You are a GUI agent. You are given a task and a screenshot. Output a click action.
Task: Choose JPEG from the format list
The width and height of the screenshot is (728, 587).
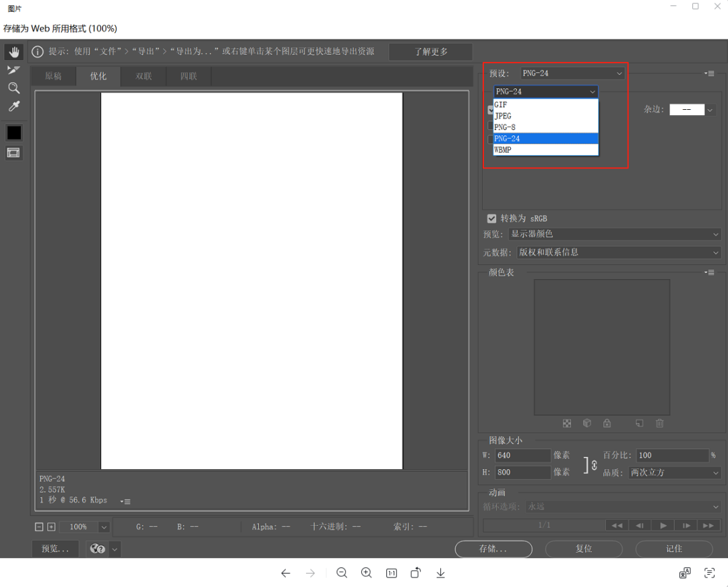pos(545,116)
